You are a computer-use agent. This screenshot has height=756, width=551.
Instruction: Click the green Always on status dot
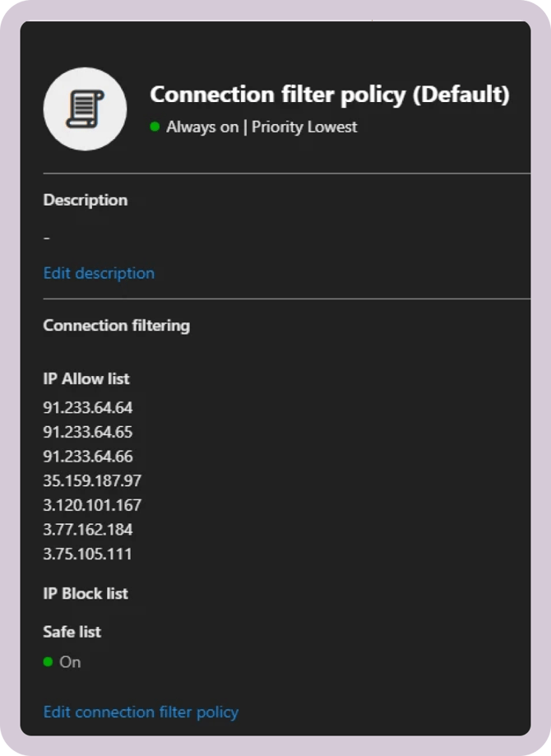(155, 127)
